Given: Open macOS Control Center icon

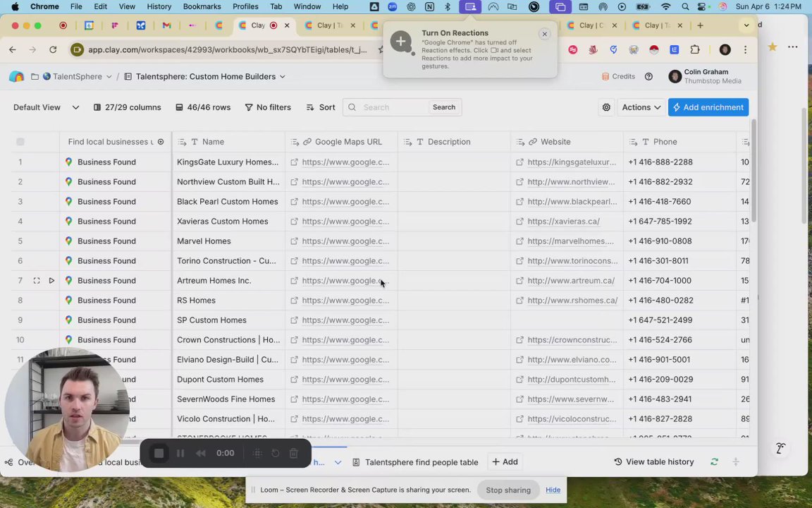Looking at the screenshot, I should pyautogui.click(x=703, y=7).
